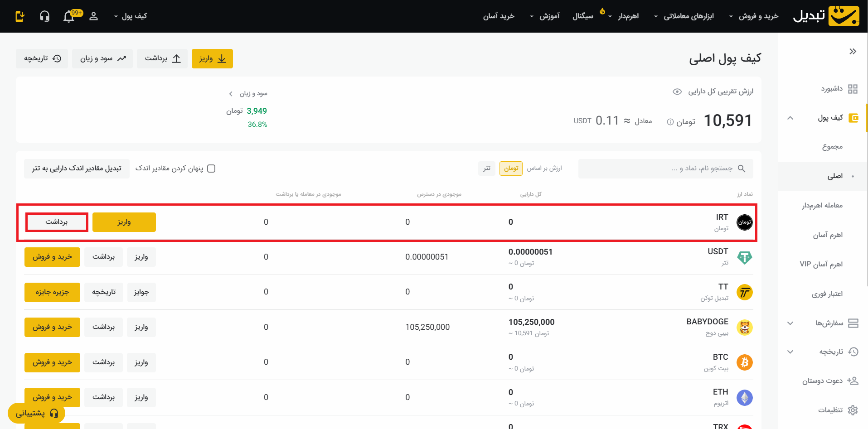Click the info icon next to تومان
The image size is (868, 429).
[670, 122]
